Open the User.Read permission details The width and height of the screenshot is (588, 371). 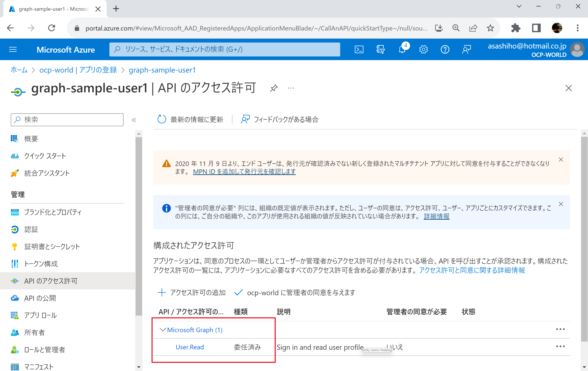pos(190,347)
